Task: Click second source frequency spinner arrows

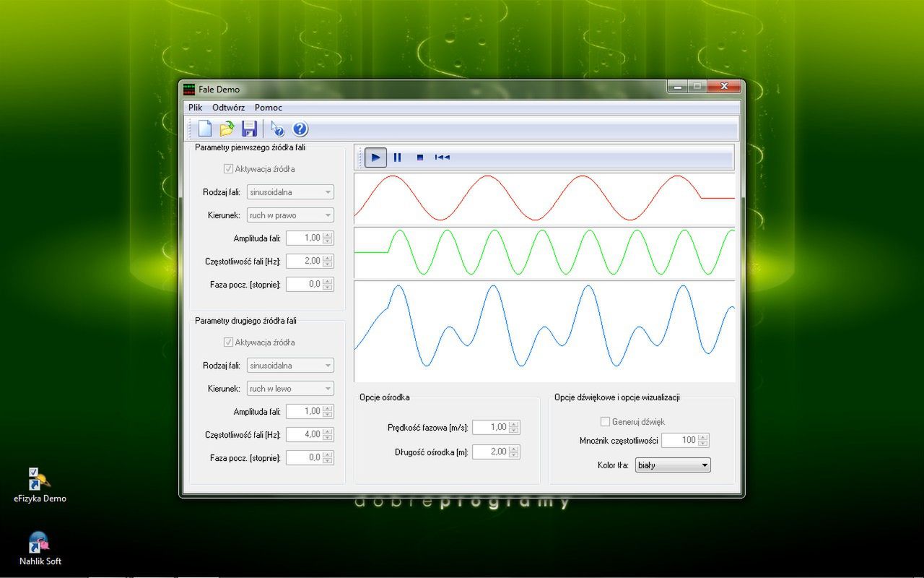Action: point(328,434)
